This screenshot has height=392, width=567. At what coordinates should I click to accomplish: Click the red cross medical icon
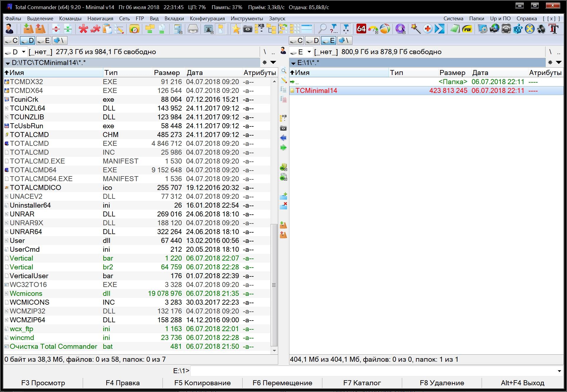pyautogui.click(x=428, y=29)
